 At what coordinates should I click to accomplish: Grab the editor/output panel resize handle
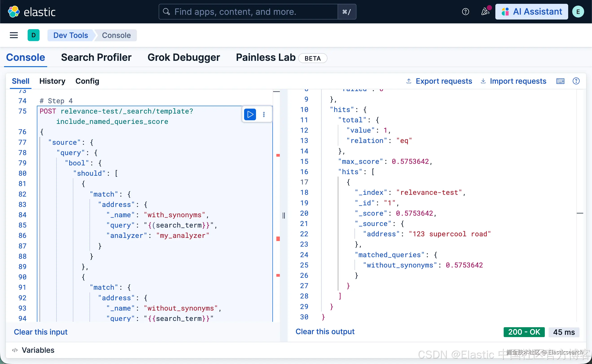click(284, 215)
